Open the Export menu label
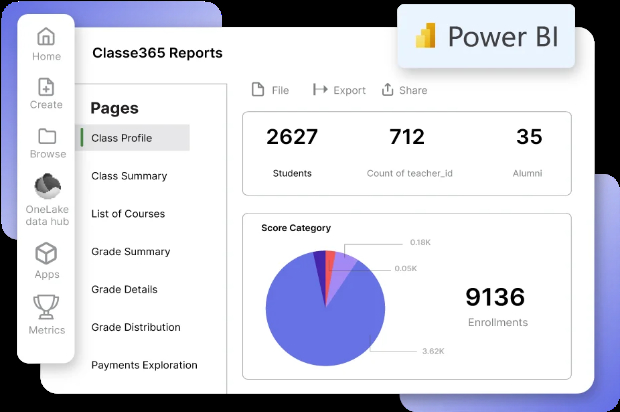This screenshot has width=620, height=412. coord(350,91)
